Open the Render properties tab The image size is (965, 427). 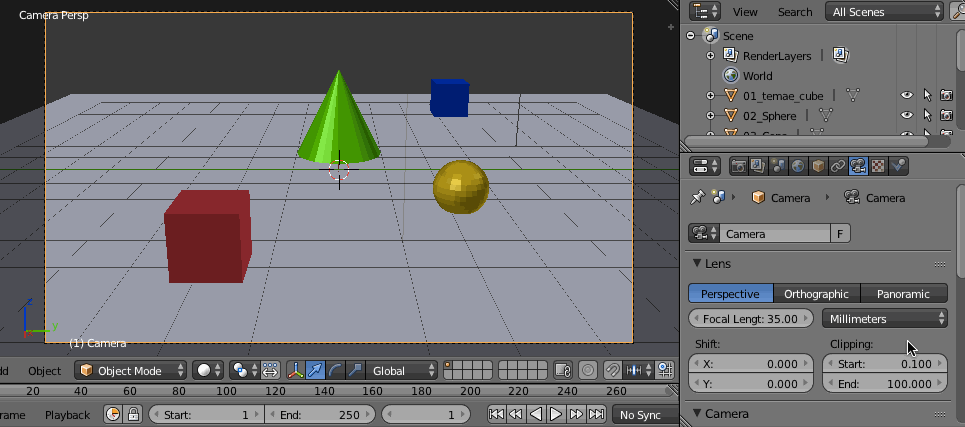pyautogui.click(x=739, y=166)
